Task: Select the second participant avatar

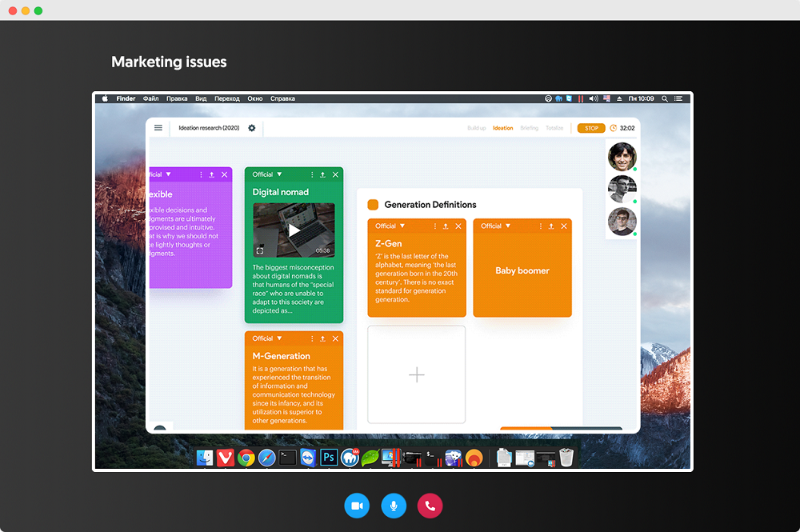Action: [622, 189]
